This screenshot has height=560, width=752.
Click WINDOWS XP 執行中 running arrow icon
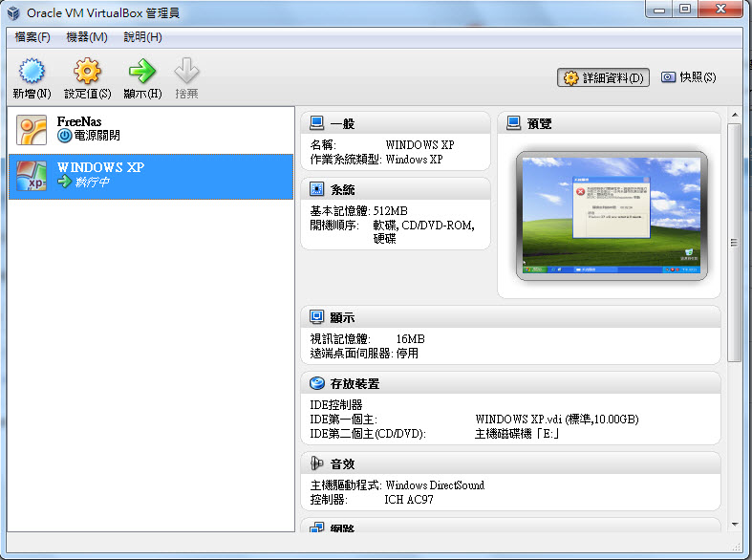pos(64,182)
